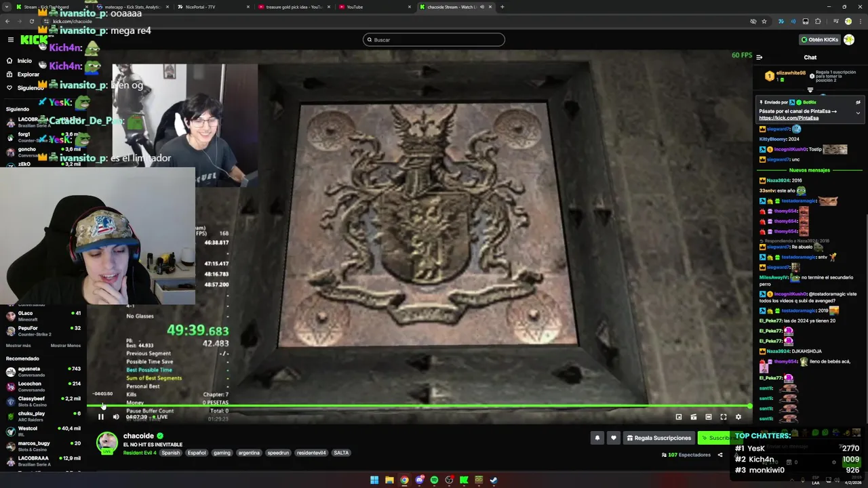This screenshot has height=488, width=868.
Task: Click Regala Suscripciones button
Action: point(659,438)
